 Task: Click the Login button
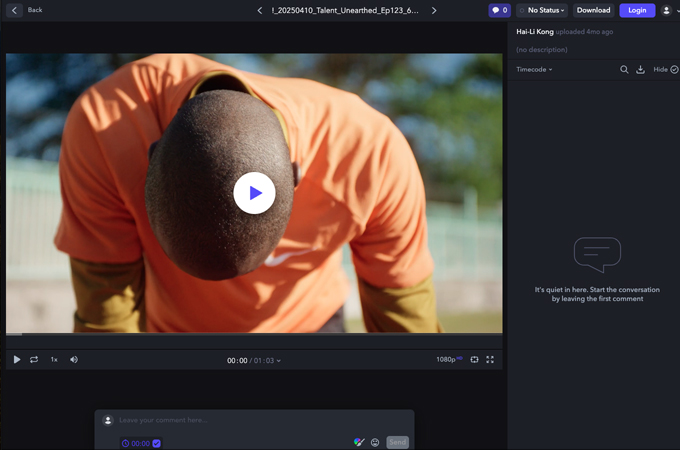[x=637, y=10]
